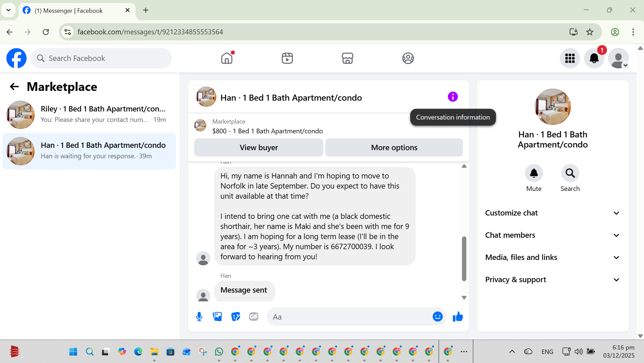This screenshot has height=363, width=644.
Task: Click the large listing photo in info panel
Action: (553, 107)
